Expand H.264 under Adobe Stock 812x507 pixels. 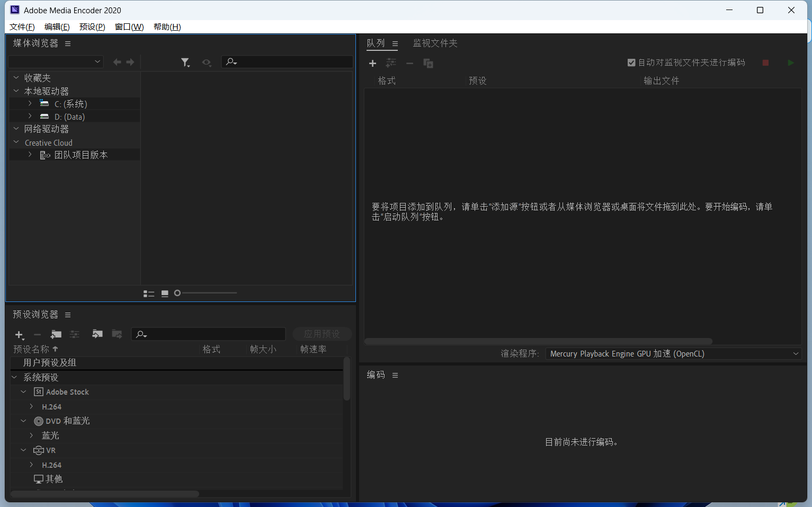31,406
